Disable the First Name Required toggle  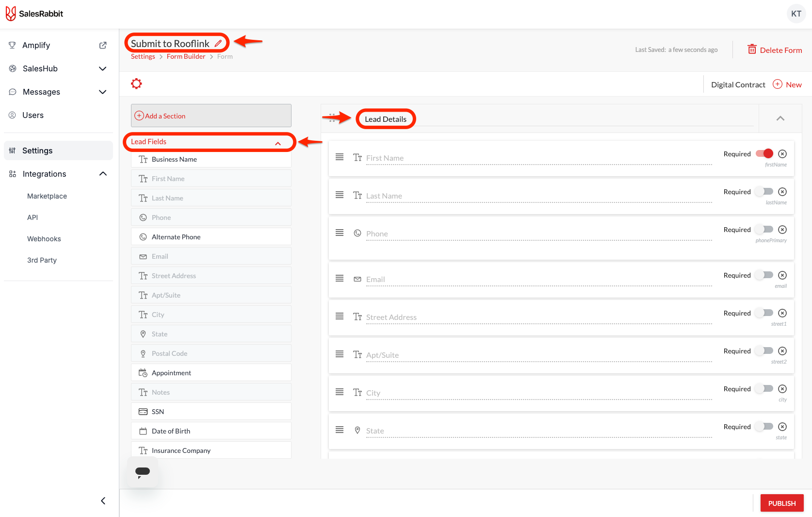click(764, 154)
